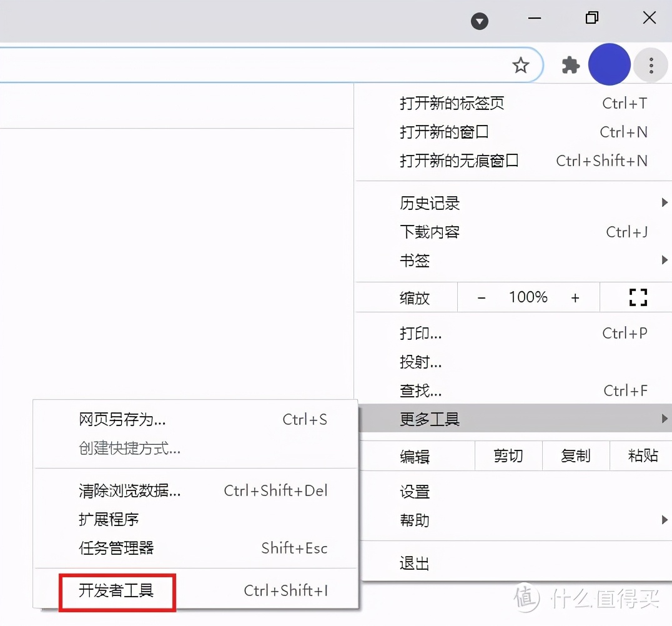
Task: Open the Extensions puzzle icon
Action: point(570,64)
